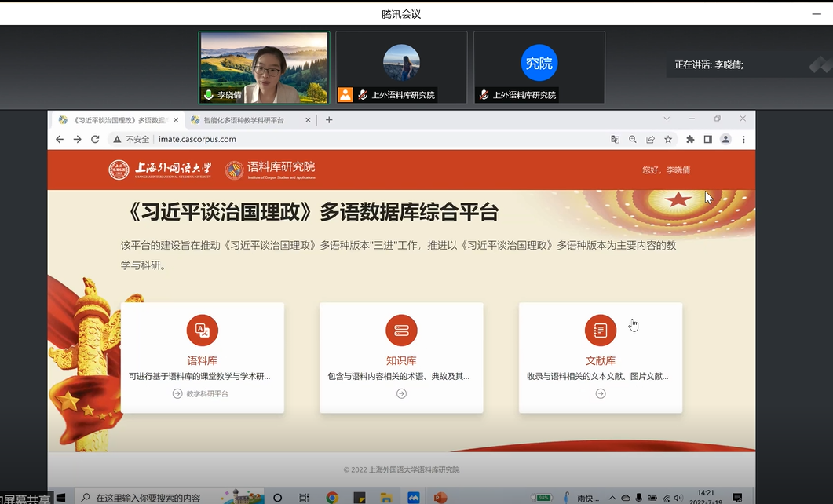Image resolution: width=833 pixels, height=504 pixels.
Task: Open the share page icon in address bar
Action: click(x=651, y=139)
